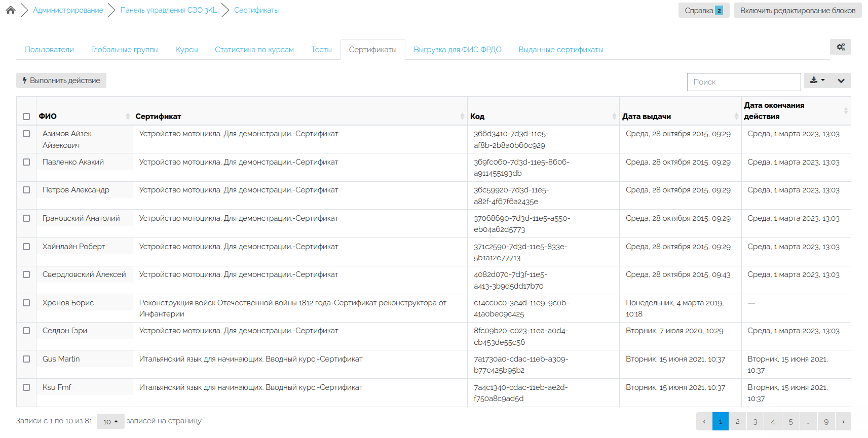Click the Выполнить действие button

(x=61, y=81)
